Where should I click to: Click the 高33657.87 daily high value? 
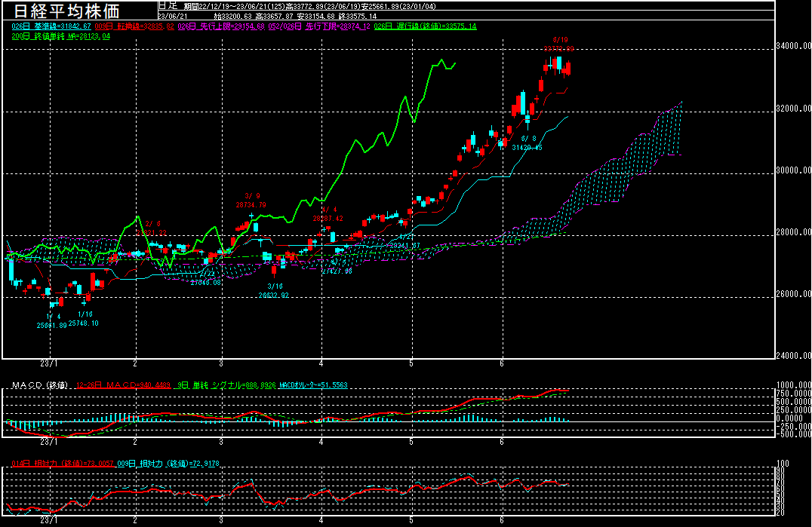click(274, 16)
